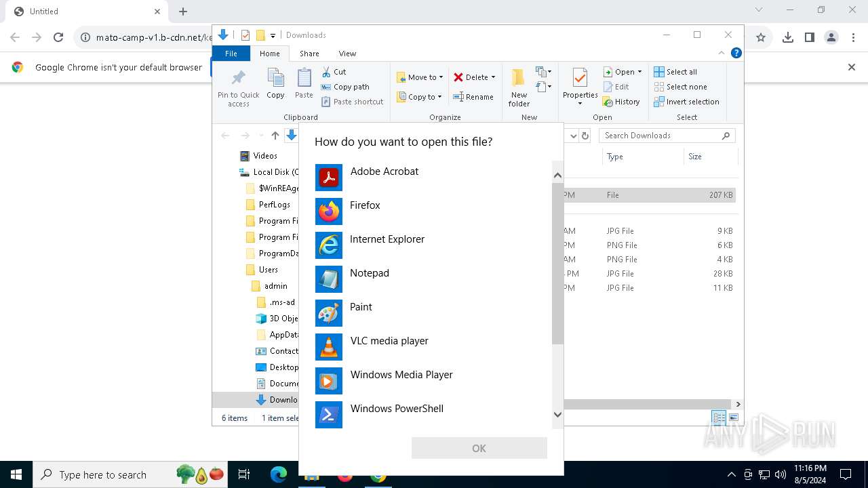Refresh the Downloads folder view
Viewport: 868px width, 488px height.
point(585,136)
